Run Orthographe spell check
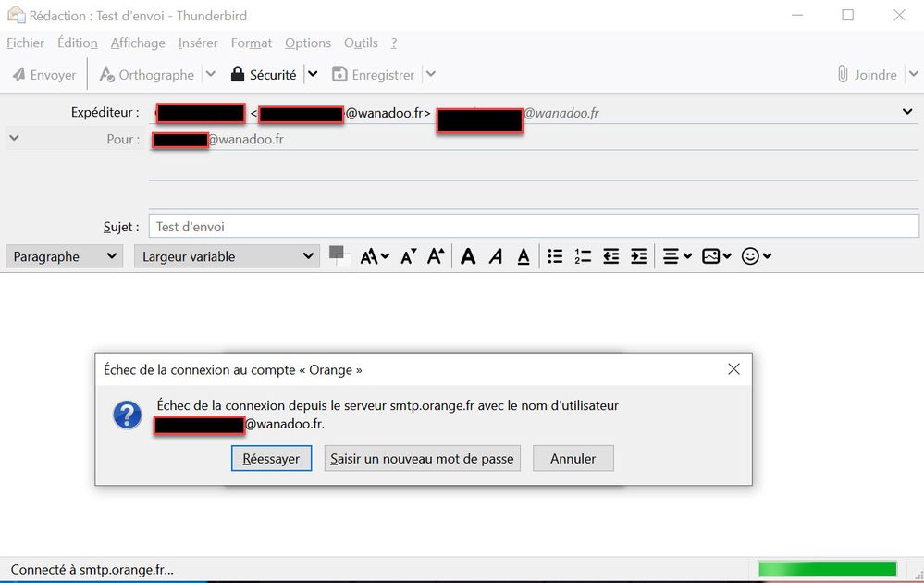The height and width of the screenshot is (583, 924). point(157,74)
